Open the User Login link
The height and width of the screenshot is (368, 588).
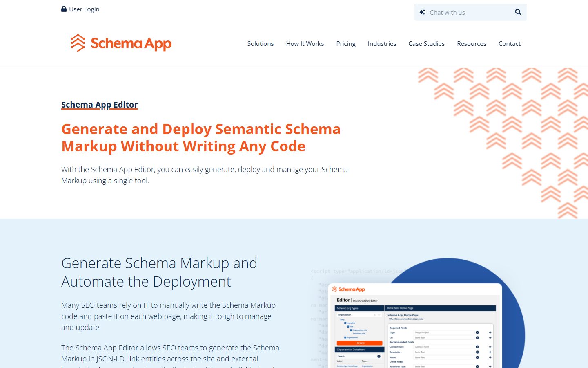click(x=84, y=9)
